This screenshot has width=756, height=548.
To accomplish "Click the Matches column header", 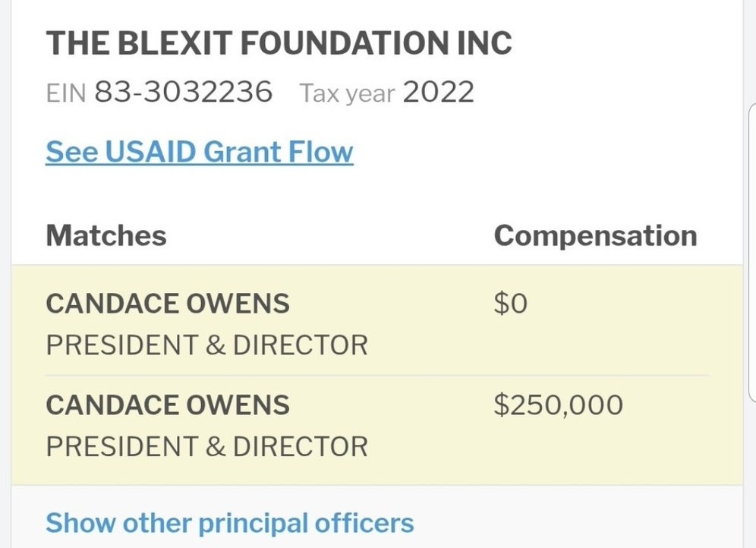I will (106, 236).
